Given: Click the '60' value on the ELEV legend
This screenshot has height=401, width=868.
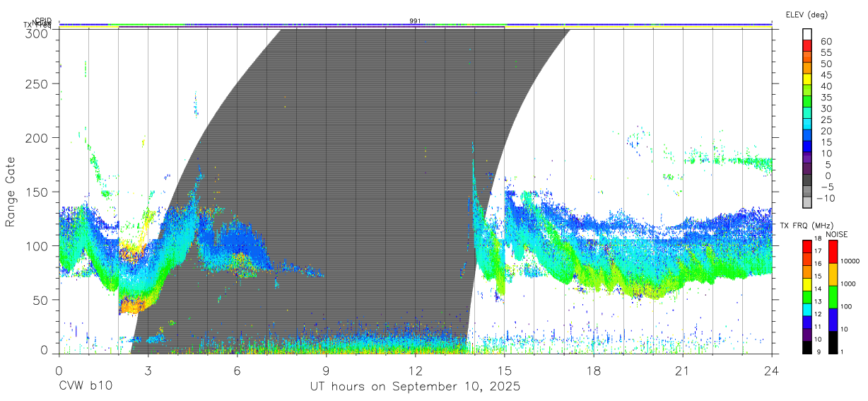Looking at the screenshot, I should 826,41.
